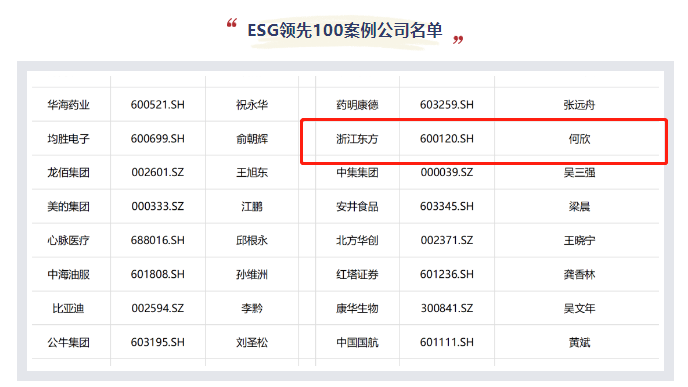The height and width of the screenshot is (387, 688).
Task: Click the ESG领先100案例公司名单 title
Action: click(x=345, y=31)
